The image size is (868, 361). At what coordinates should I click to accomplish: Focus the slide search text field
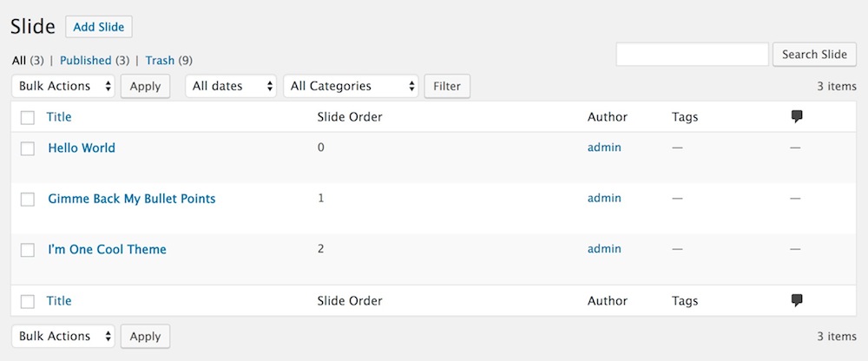point(692,54)
